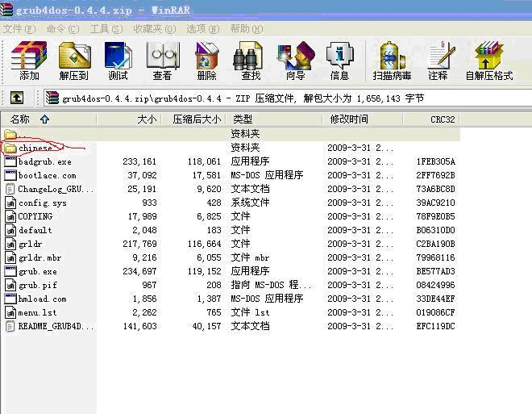Sort by 名称 column header
The image size is (532, 414).
point(49,119)
